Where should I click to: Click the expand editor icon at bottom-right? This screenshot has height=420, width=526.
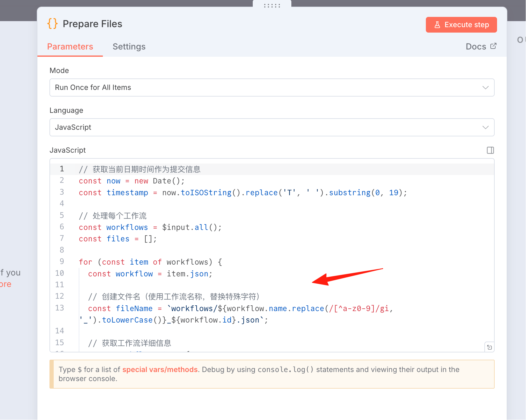489,347
